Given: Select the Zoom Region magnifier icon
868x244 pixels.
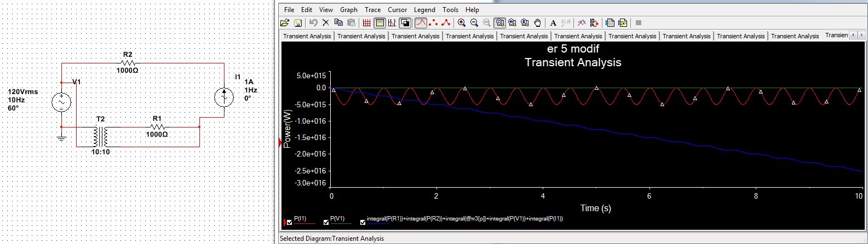Looking at the screenshot, I should 499,22.
